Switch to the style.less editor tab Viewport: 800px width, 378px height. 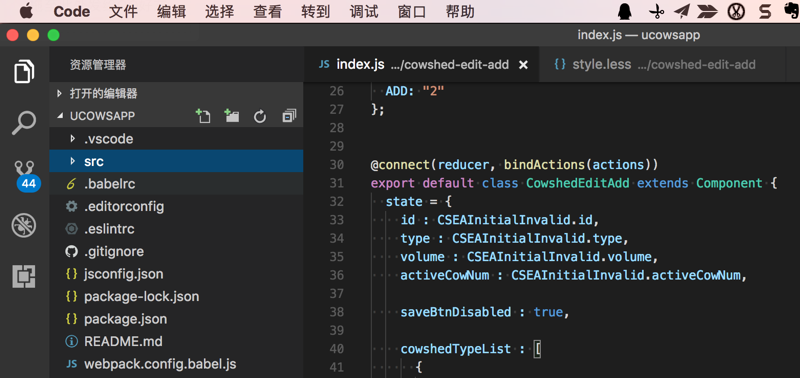point(662,64)
